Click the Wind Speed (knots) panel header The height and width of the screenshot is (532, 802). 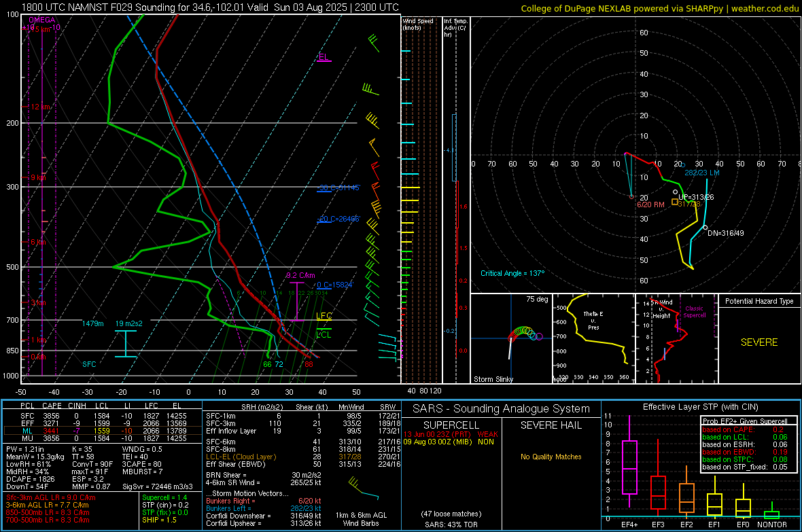(x=418, y=24)
